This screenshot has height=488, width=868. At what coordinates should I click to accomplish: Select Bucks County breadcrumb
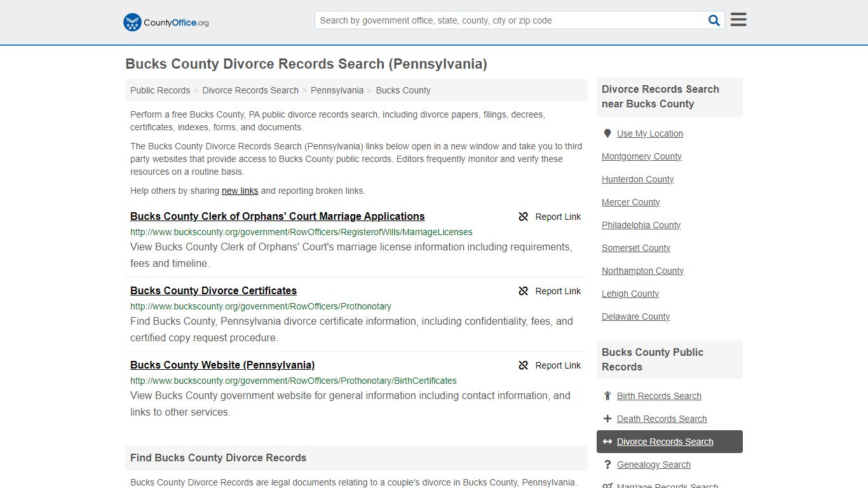(x=403, y=90)
